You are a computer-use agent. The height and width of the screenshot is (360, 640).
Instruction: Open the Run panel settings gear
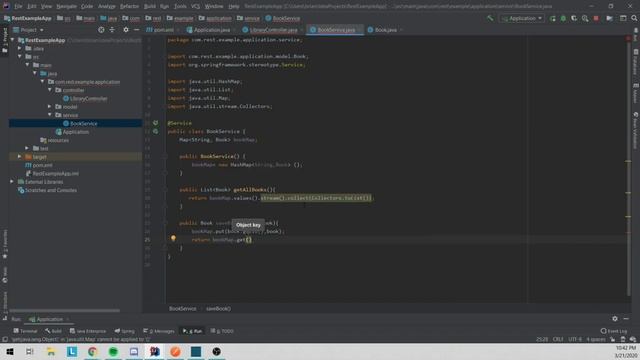click(615, 319)
